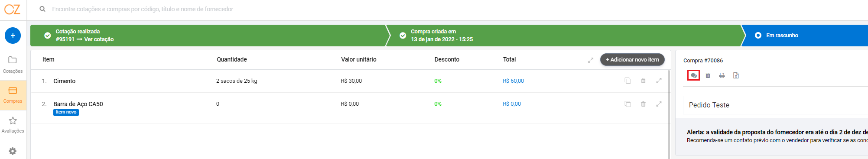Follow the Ver cotação link
The image size is (868, 159).
99,39
